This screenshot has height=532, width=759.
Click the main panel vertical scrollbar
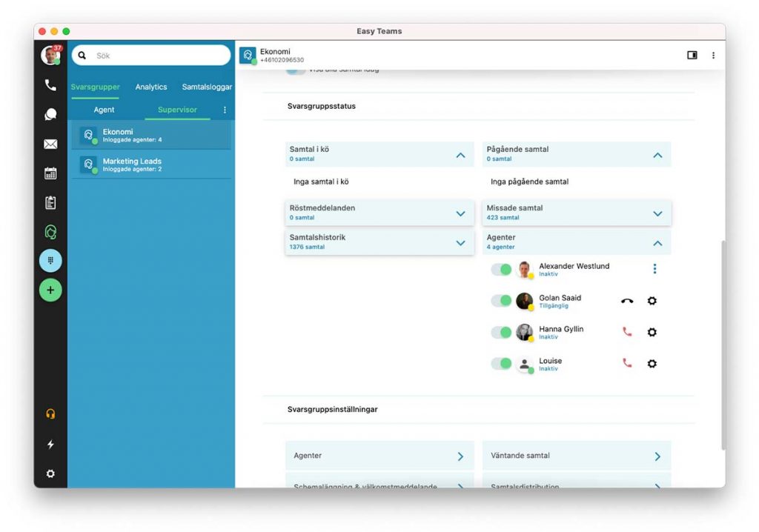pos(723,345)
